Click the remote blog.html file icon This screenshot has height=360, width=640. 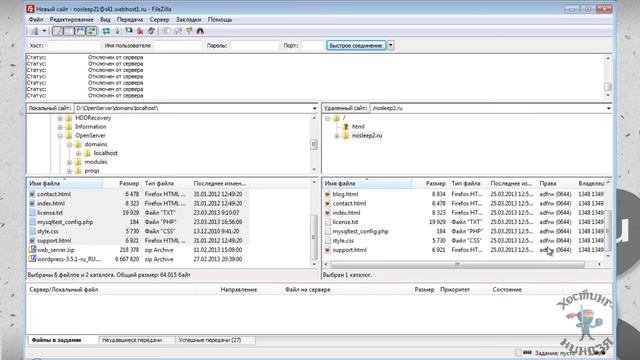coord(327,194)
